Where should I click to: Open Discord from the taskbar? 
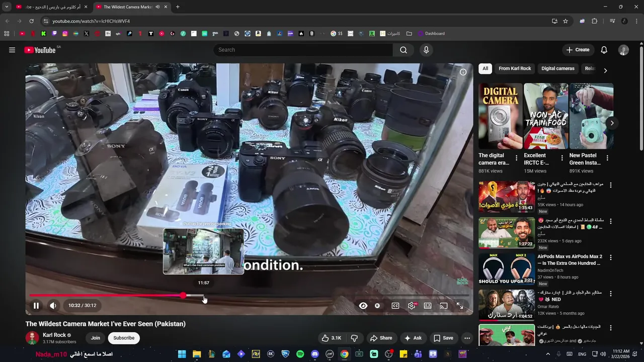pos(315,354)
